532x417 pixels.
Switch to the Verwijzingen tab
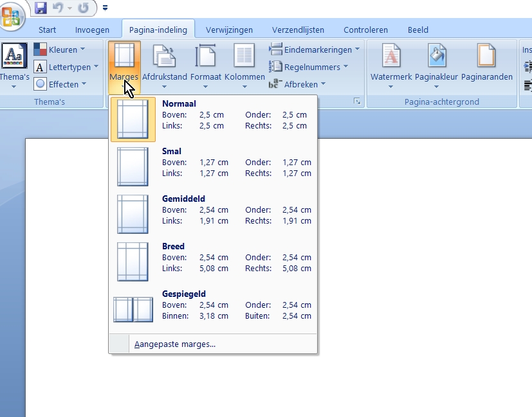click(229, 30)
